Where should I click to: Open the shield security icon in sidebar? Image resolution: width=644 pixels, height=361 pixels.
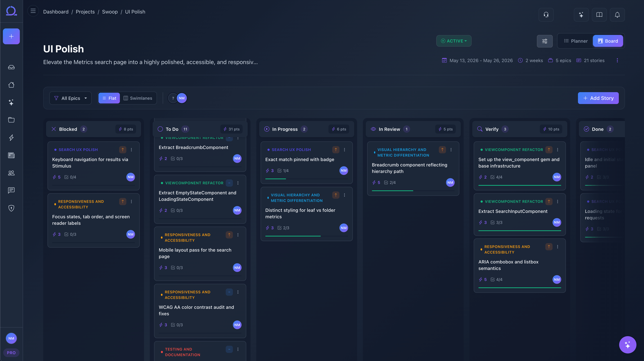tap(11, 208)
